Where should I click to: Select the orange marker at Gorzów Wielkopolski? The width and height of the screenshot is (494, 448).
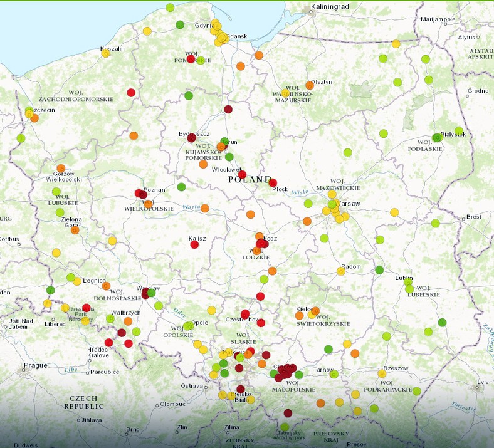click(61, 168)
